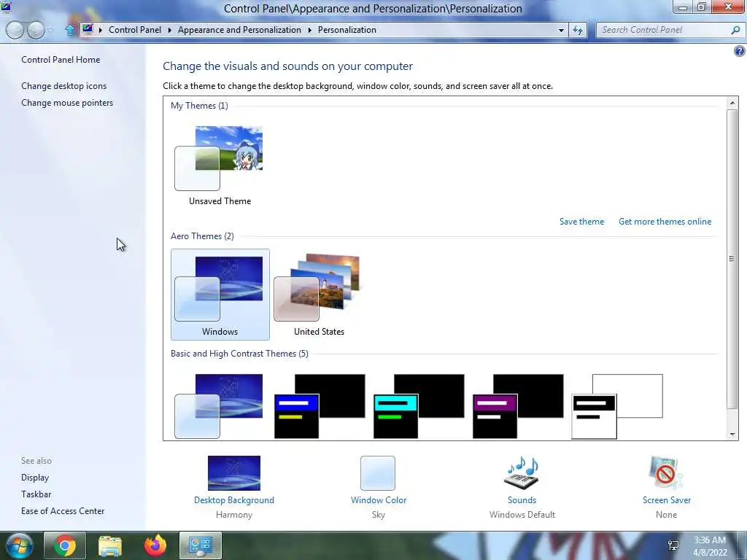This screenshot has width=747, height=560.
Task: Click the network icon in system tray
Action: 673,545
